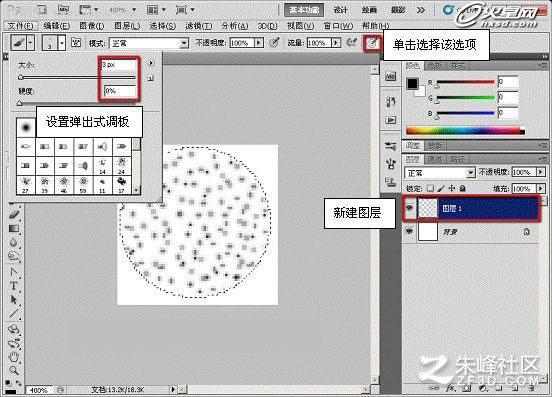Screen dimensions: 552x397
Task: Open the tool preset picker dropdown arrow
Action: (x=31, y=43)
